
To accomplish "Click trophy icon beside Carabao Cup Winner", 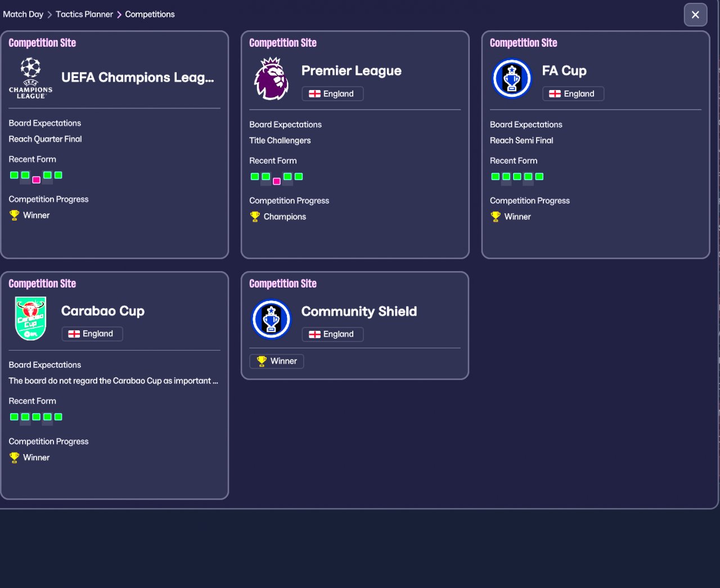I will point(14,457).
